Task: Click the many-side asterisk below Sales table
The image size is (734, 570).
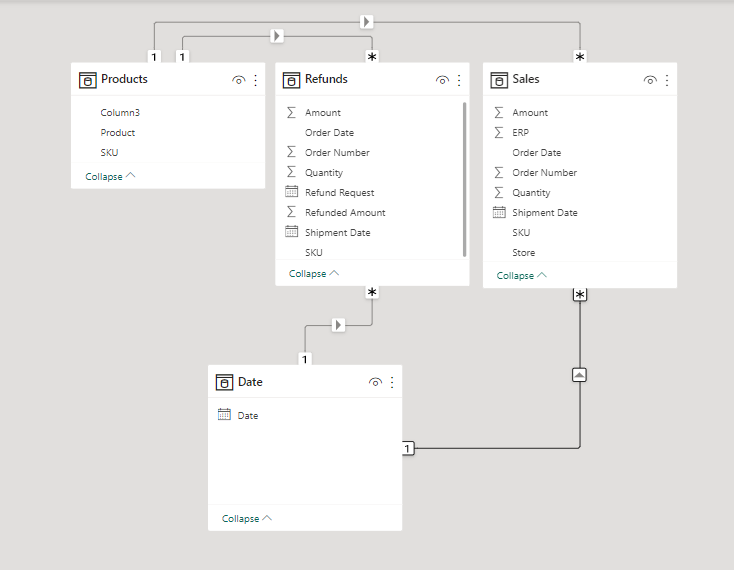Action: (x=580, y=294)
